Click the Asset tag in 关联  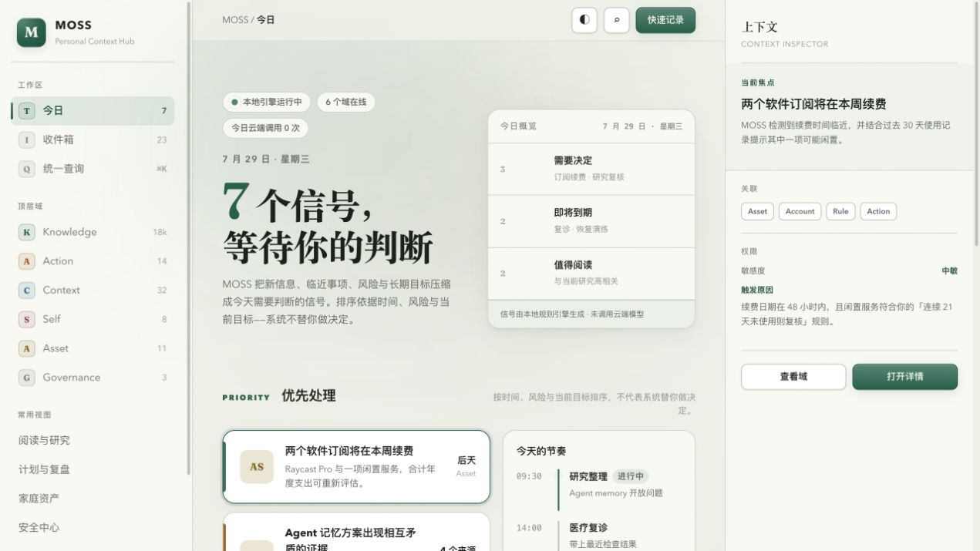(x=758, y=211)
